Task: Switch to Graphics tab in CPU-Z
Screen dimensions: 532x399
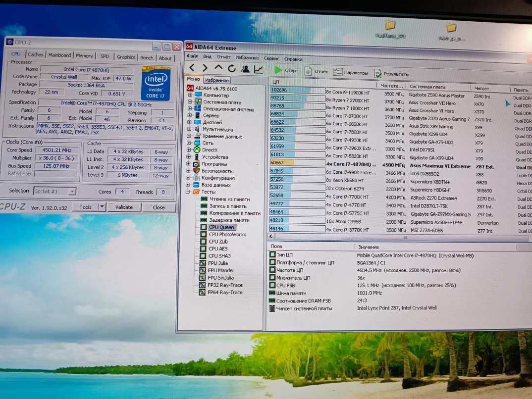Action: [x=126, y=57]
